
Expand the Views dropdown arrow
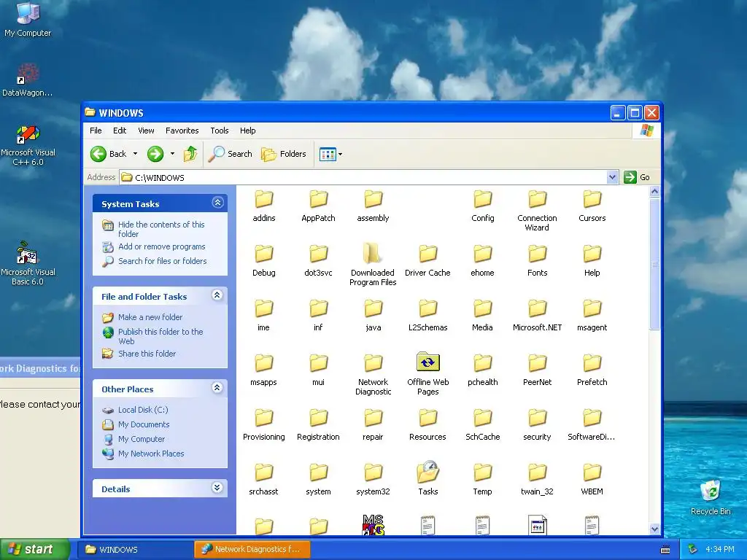[x=340, y=155]
